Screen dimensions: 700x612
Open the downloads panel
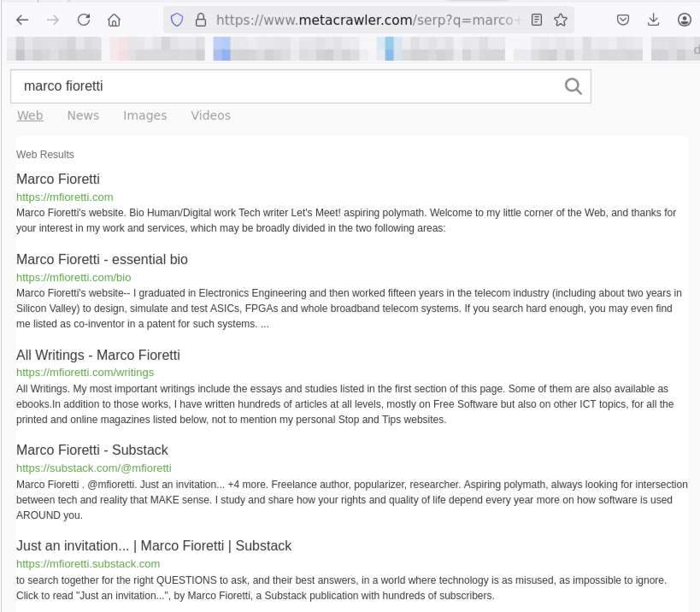[x=653, y=21]
